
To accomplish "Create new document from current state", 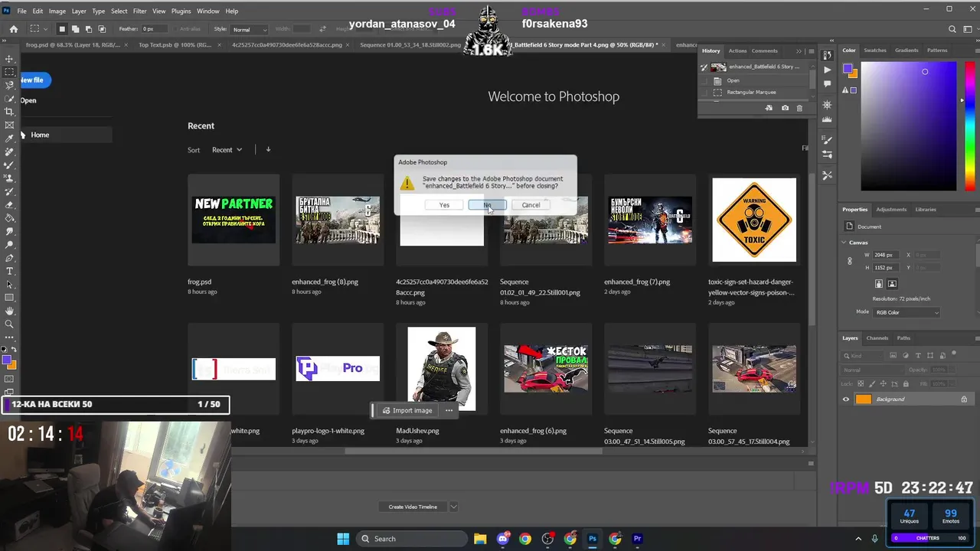I will (x=769, y=108).
